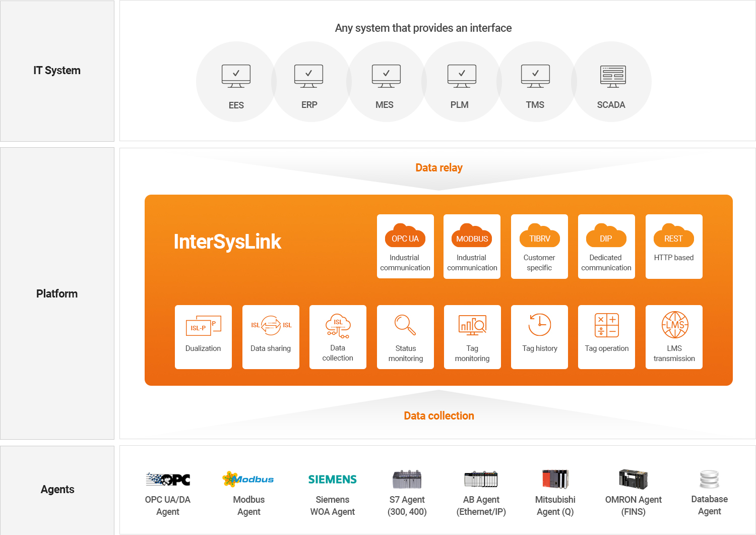Image resolution: width=756 pixels, height=535 pixels.
Task: Select the Status monitoring magnifier icon
Action: pyautogui.click(x=405, y=326)
